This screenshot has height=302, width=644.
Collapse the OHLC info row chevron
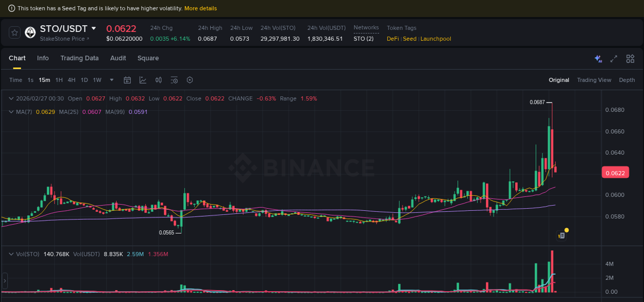11,98
